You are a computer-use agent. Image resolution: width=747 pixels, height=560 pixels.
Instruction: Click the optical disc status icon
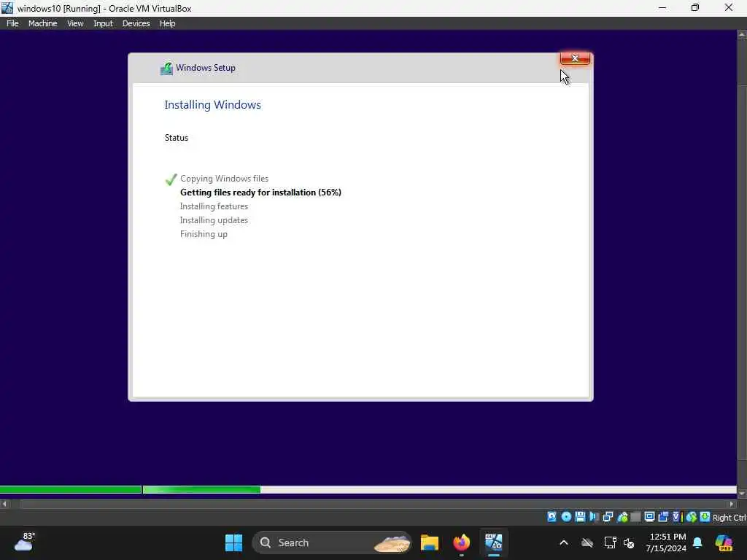[x=566, y=517]
